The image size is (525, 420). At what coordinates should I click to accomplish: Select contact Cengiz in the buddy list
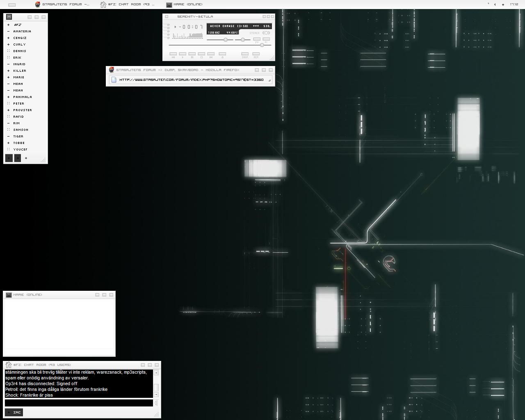click(20, 38)
